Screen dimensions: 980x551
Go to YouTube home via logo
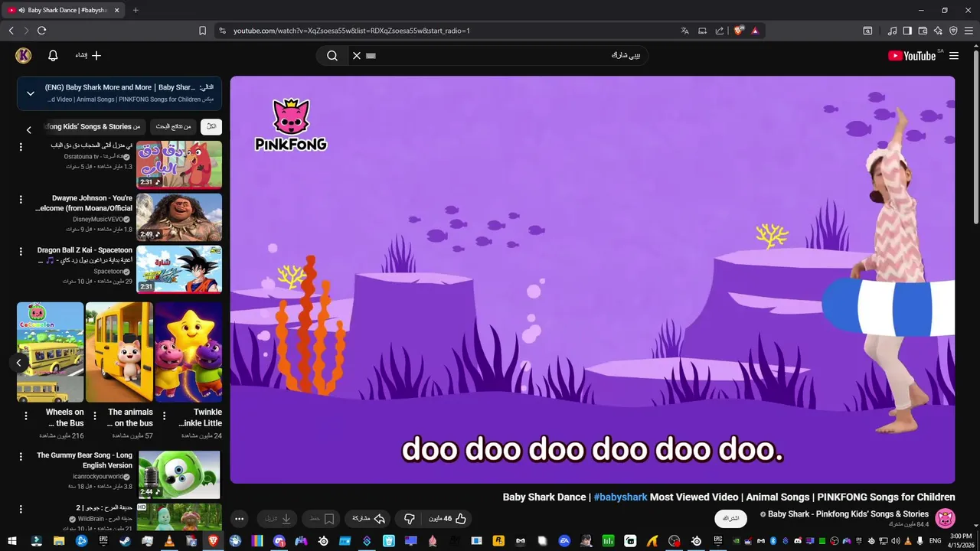coord(912,56)
